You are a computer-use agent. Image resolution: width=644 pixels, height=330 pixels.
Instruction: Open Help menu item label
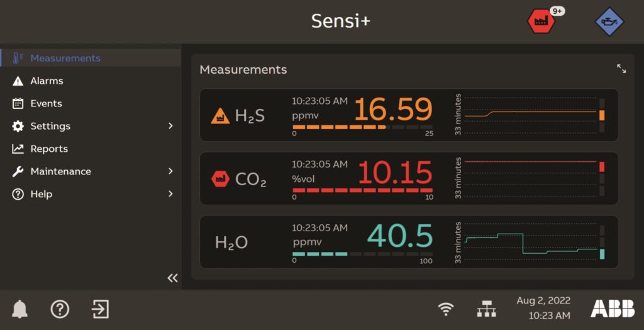(x=41, y=194)
